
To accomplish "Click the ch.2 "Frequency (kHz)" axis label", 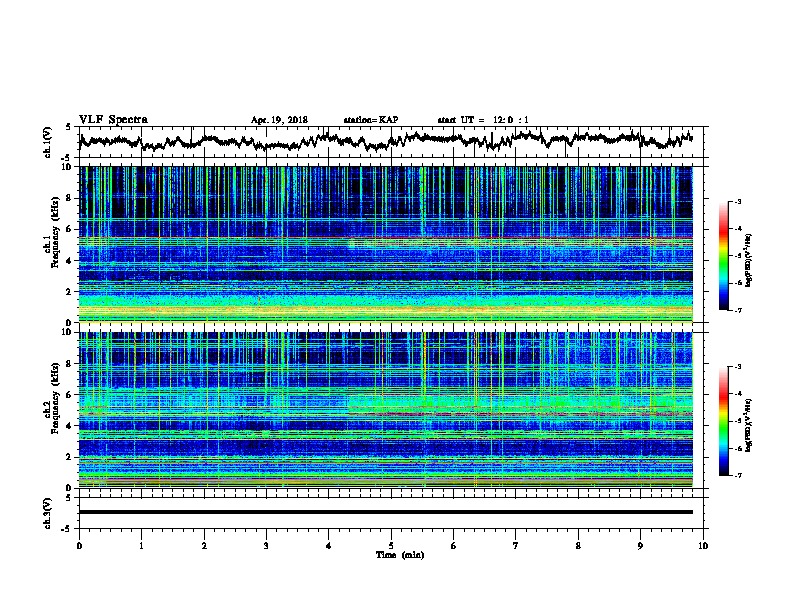I will click(55, 398).
